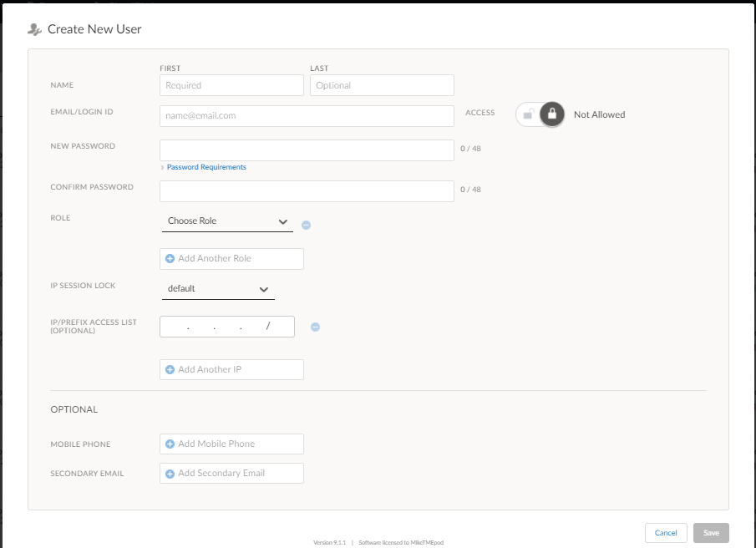
Task: Click the minus icon beside Choose Role
Action: (307, 225)
